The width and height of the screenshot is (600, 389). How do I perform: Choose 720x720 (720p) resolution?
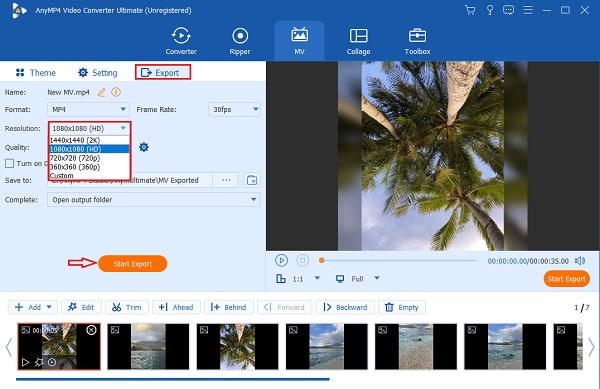pos(90,158)
